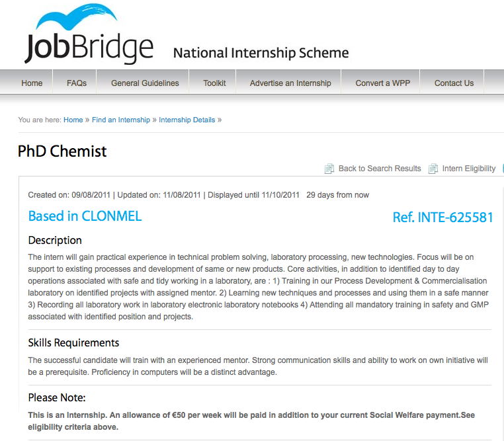Click the Based in CLONMEL heading

tap(85, 216)
